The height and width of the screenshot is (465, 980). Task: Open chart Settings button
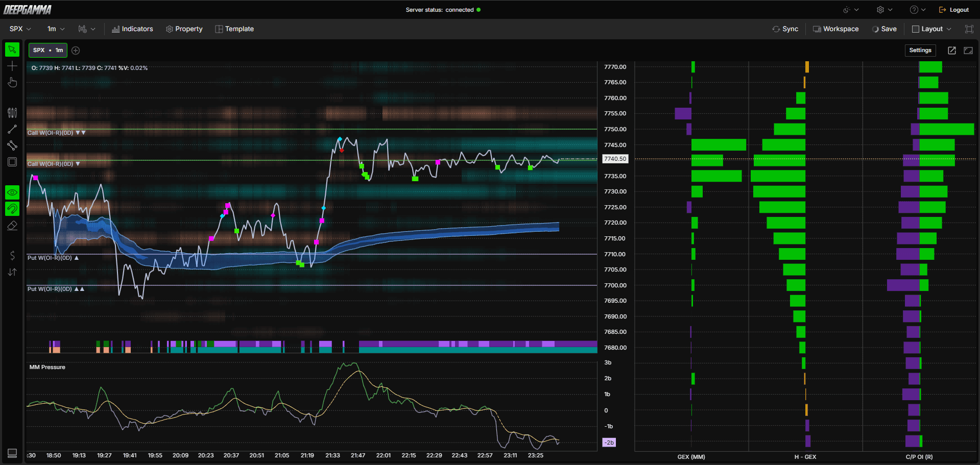pyautogui.click(x=920, y=50)
